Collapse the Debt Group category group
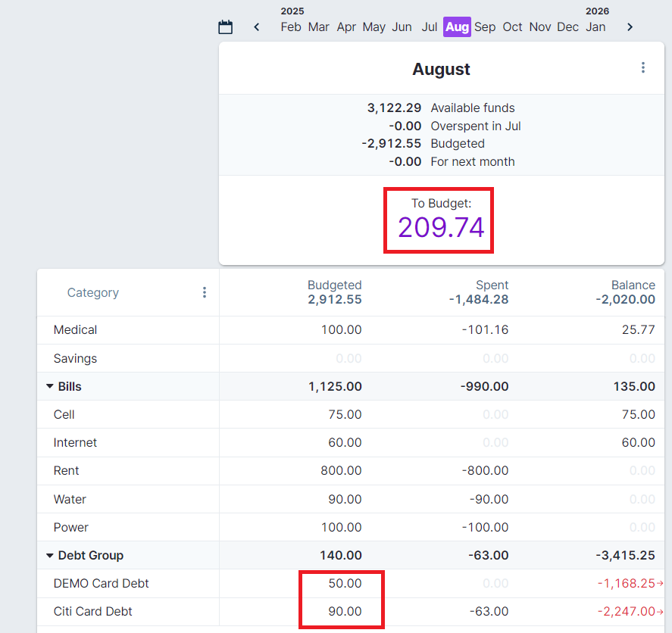Viewport: 672px width, 633px height. [48, 555]
